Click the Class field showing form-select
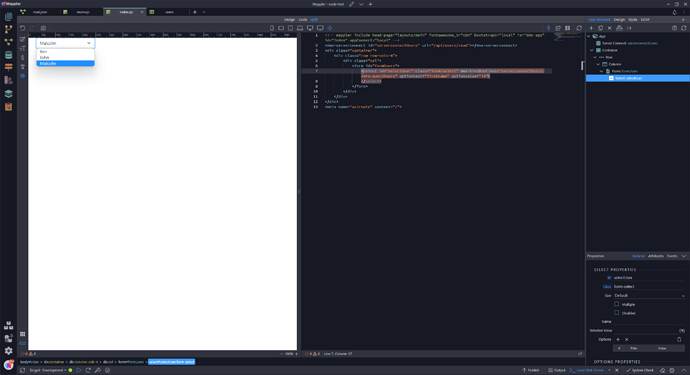The image size is (690, 375). (650, 287)
